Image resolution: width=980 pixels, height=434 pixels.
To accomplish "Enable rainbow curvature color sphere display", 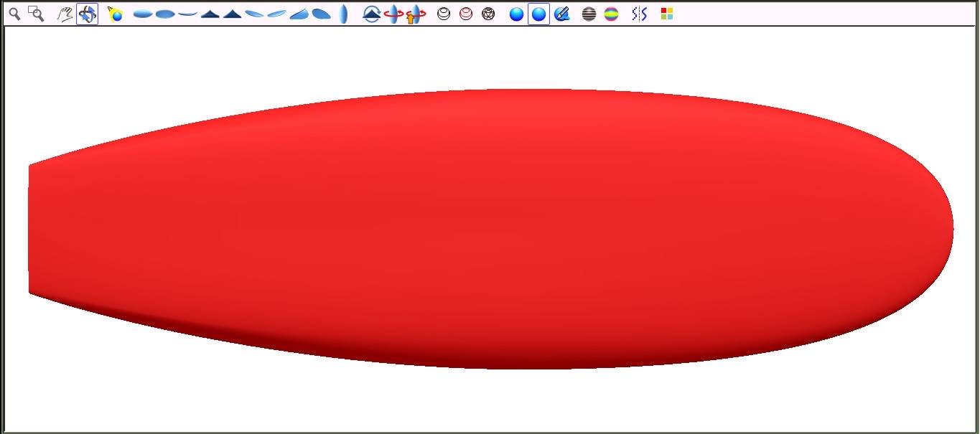I will [611, 14].
